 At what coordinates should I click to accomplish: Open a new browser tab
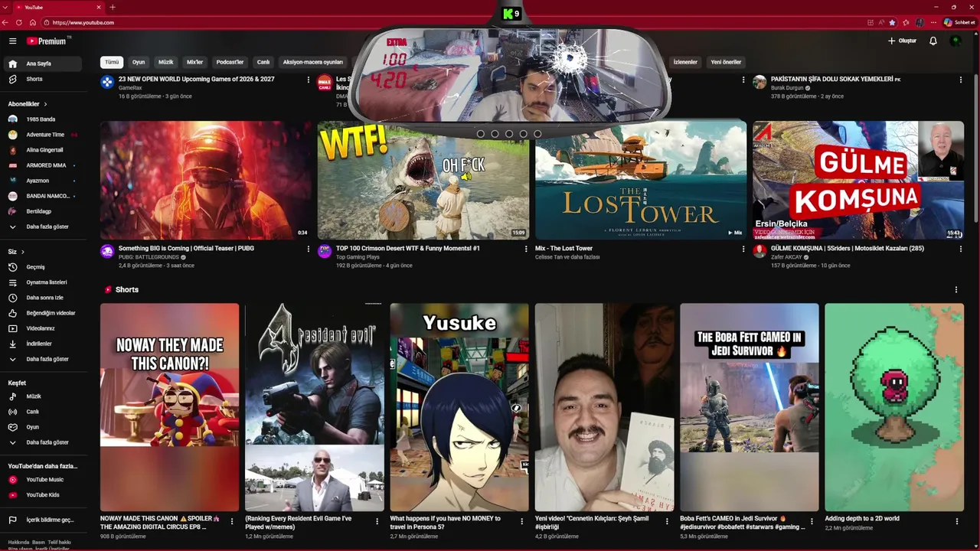click(x=113, y=7)
